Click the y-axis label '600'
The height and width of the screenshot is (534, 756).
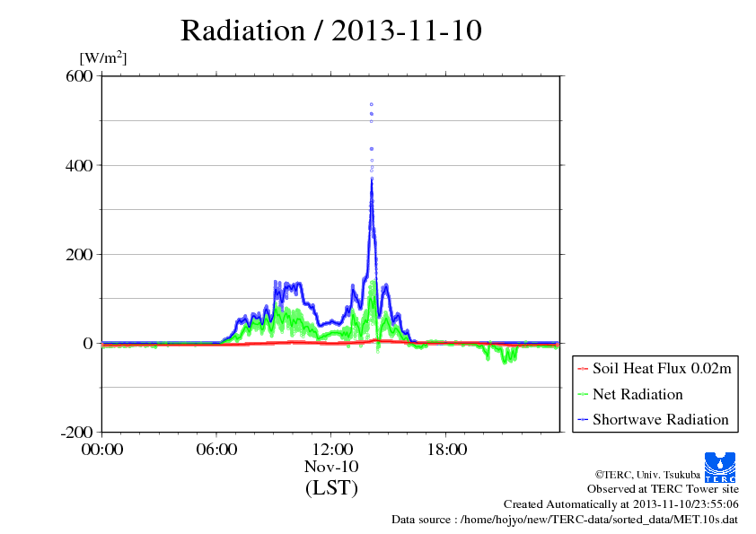(x=79, y=75)
